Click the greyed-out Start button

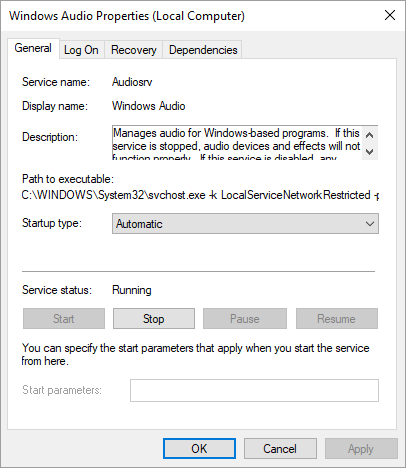tap(64, 319)
